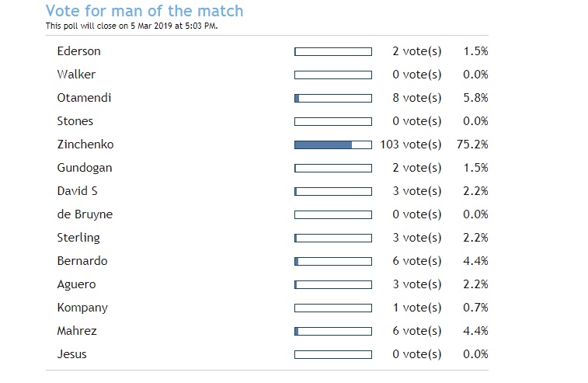Click the Stones player name
This screenshot has height=383, width=588.
[x=75, y=121]
